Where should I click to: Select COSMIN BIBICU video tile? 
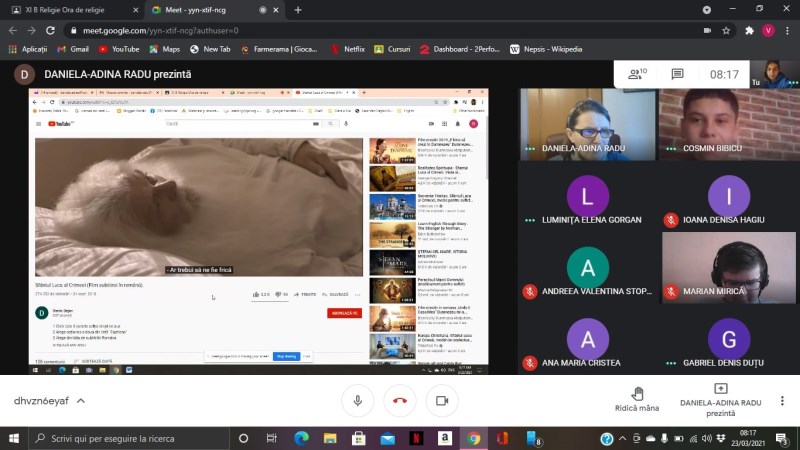tap(729, 124)
